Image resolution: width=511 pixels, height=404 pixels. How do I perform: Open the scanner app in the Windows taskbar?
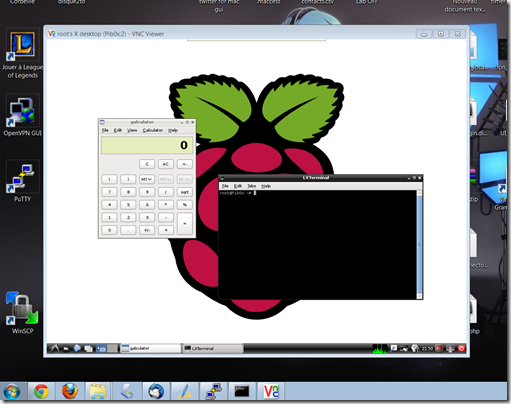127,391
